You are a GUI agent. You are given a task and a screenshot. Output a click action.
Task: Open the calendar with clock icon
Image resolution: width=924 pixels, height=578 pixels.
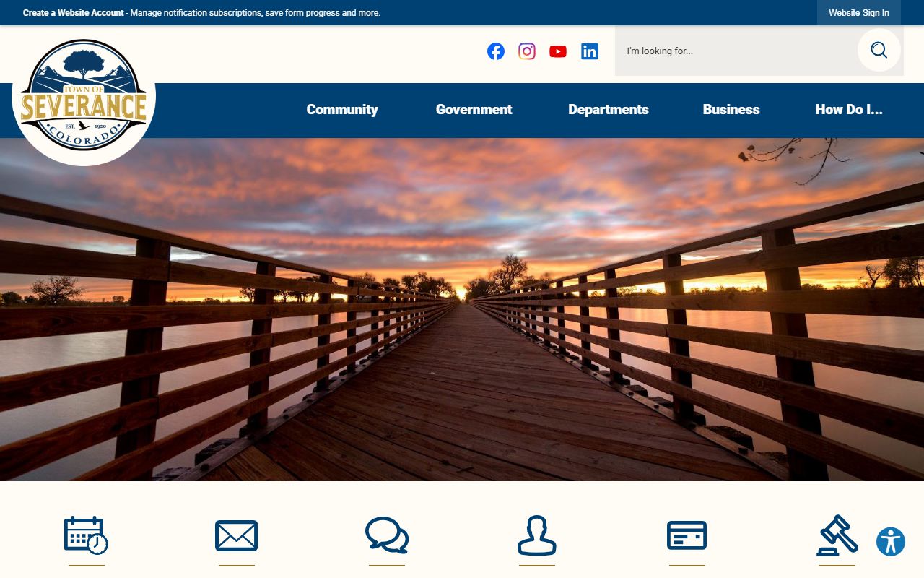click(x=86, y=535)
